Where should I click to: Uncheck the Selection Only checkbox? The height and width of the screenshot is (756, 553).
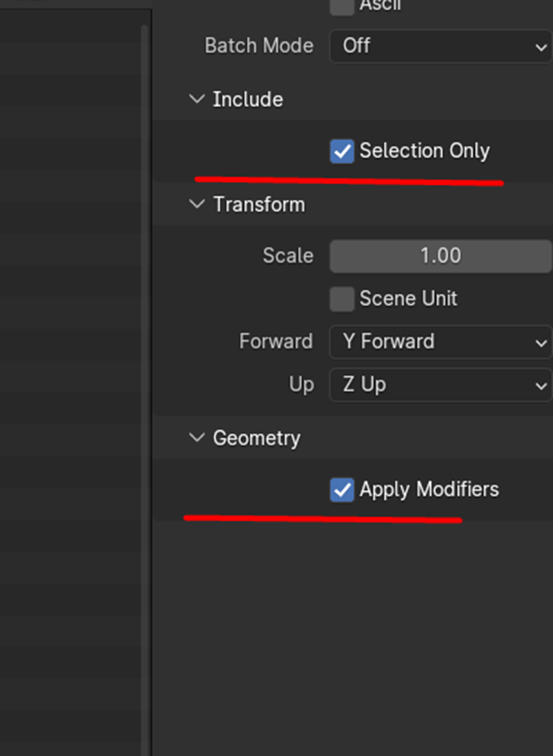click(342, 151)
